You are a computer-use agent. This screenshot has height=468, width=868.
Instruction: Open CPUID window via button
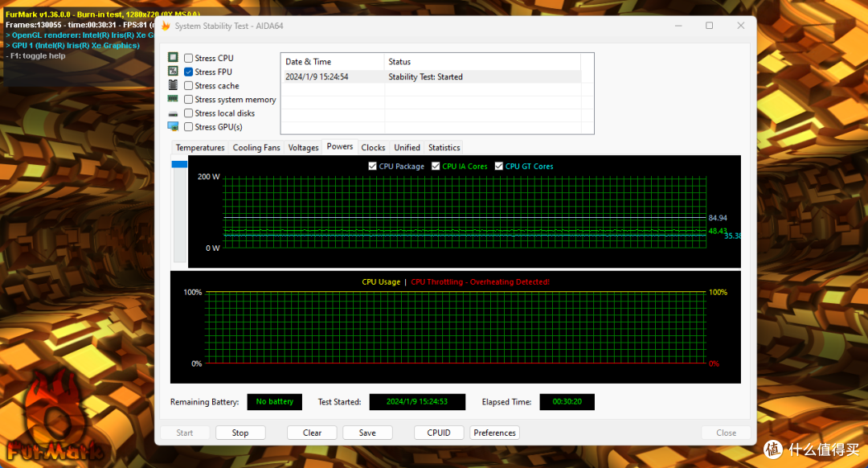pos(439,433)
